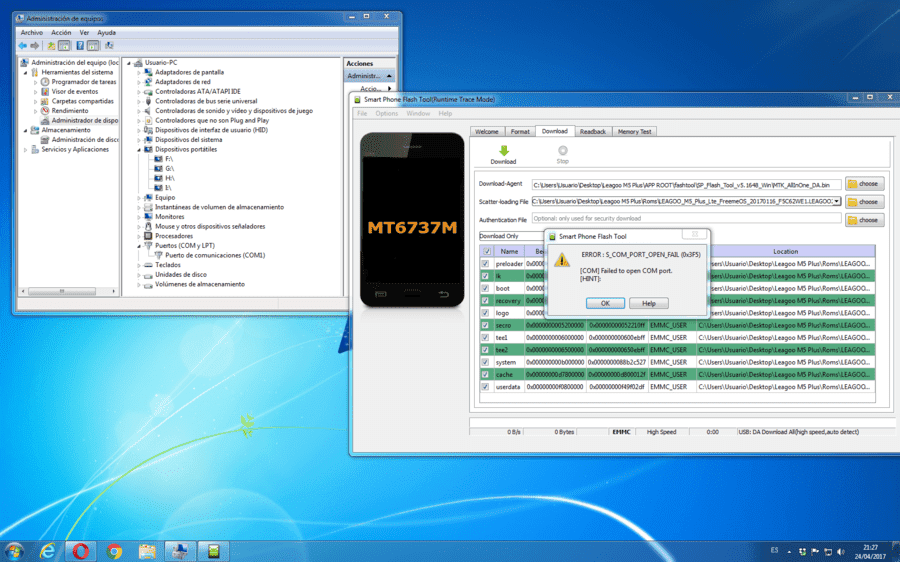Open Google Chrome from the taskbar
Viewport: 900px width, 562px height.
[x=114, y=552]
